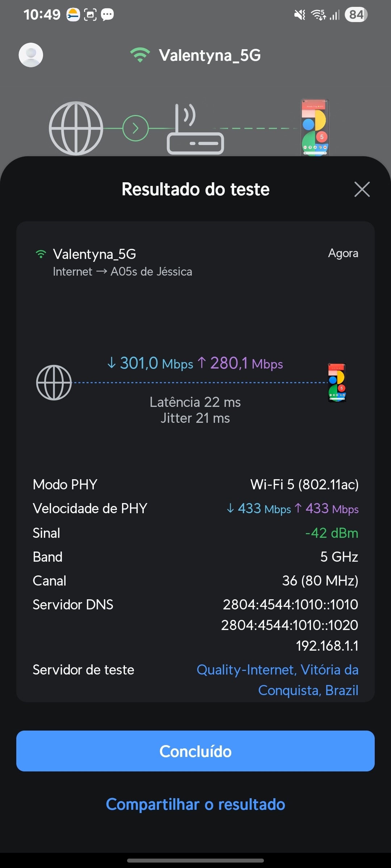Tap the phone thumbnail in result card
Viewport: 391px width, 868px height.
[337, 383]
